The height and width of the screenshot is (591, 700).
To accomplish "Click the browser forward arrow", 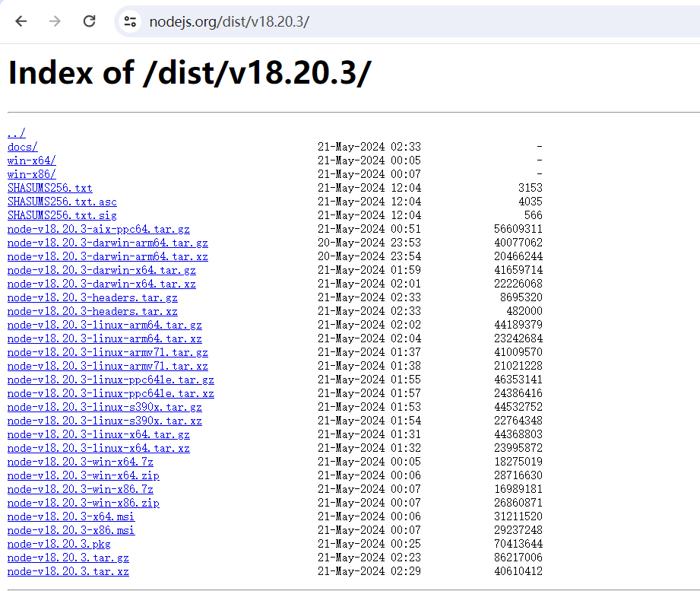I will pyautogui.click(x=55, y=21).
